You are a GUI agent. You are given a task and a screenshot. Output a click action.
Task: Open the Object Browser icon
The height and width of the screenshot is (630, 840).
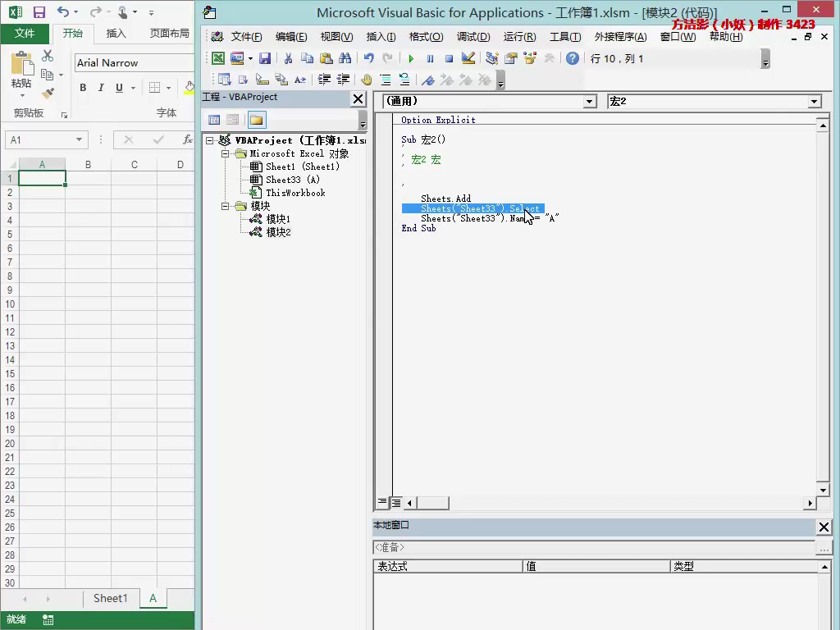(530, 58)
